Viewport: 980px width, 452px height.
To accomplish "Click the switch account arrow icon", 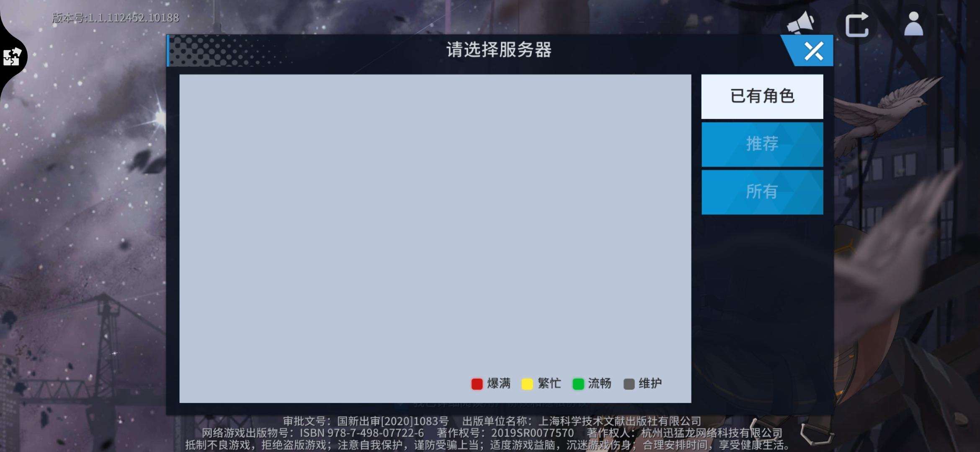I will (856, 25).
